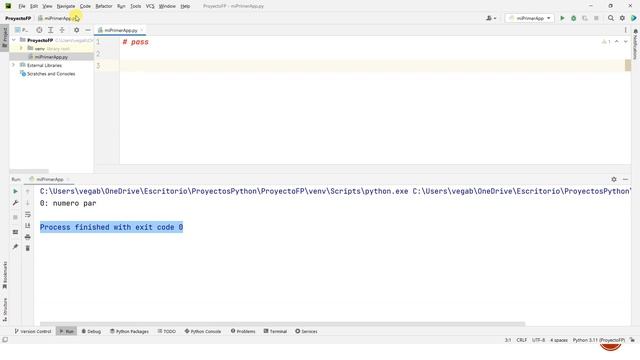Open the miPrimerApp run configuration dropdown
Image resolution: width=640 pixels, height=360 pixels.
point(529,18)
